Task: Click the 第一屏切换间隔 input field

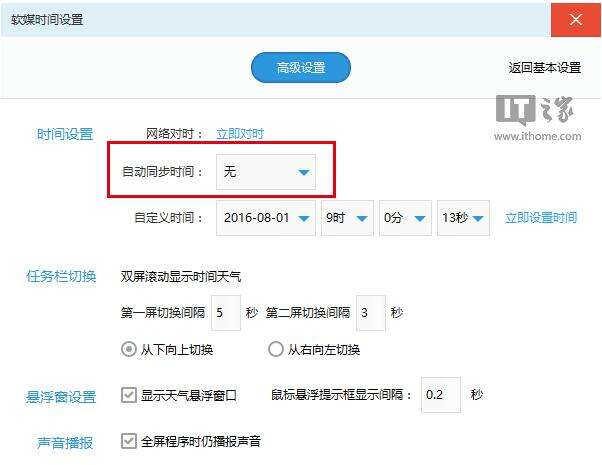Action: pos(226,313)
